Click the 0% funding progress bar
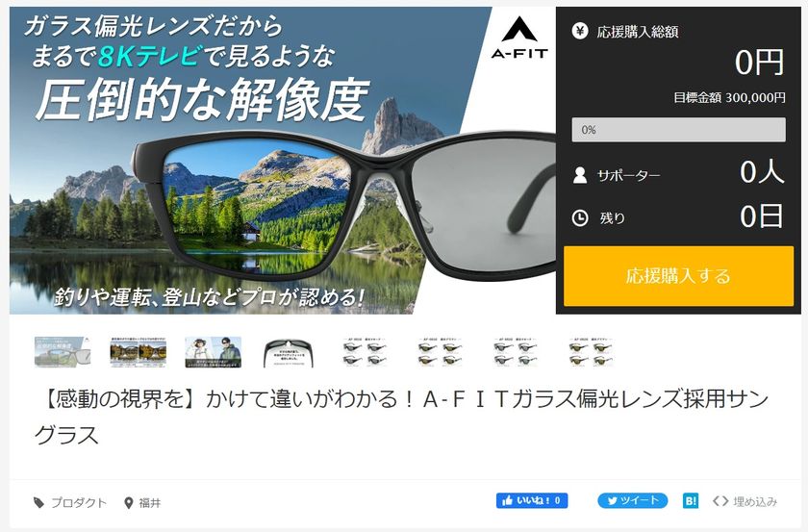808x532 pixels. tap(679, 130)
